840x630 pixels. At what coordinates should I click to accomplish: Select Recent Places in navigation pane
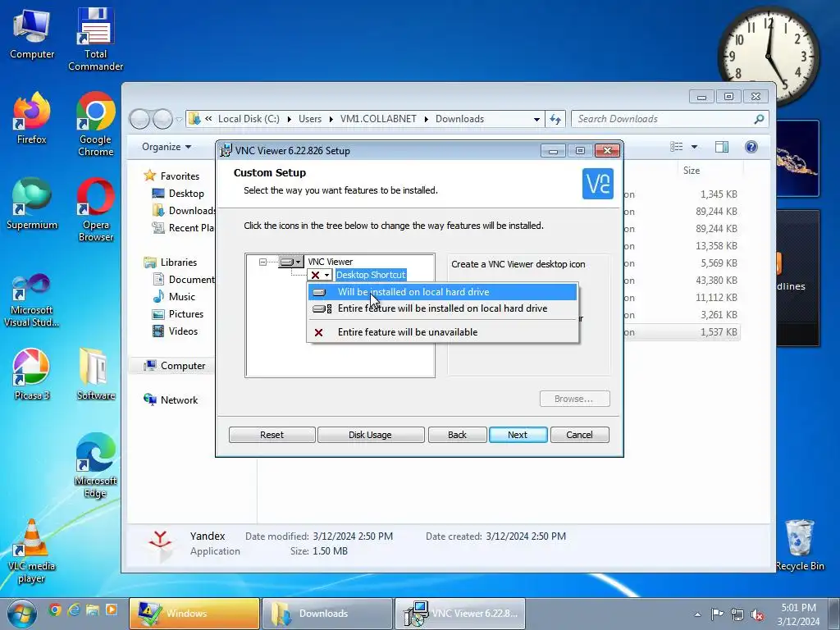click(183, 228)
